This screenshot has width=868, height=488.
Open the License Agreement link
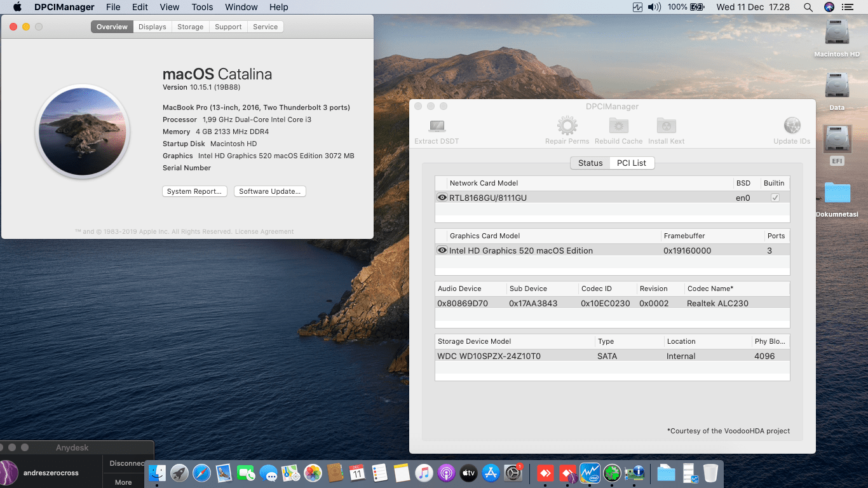(x=264, y=232)
